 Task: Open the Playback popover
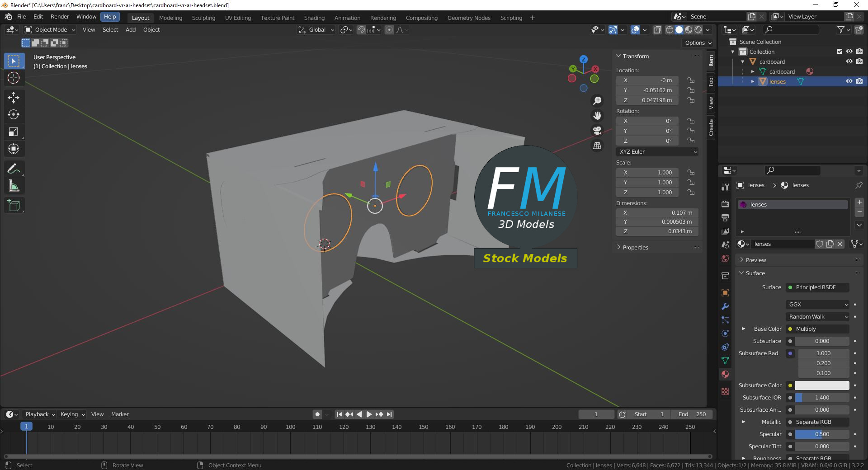[x=40, y=414]
